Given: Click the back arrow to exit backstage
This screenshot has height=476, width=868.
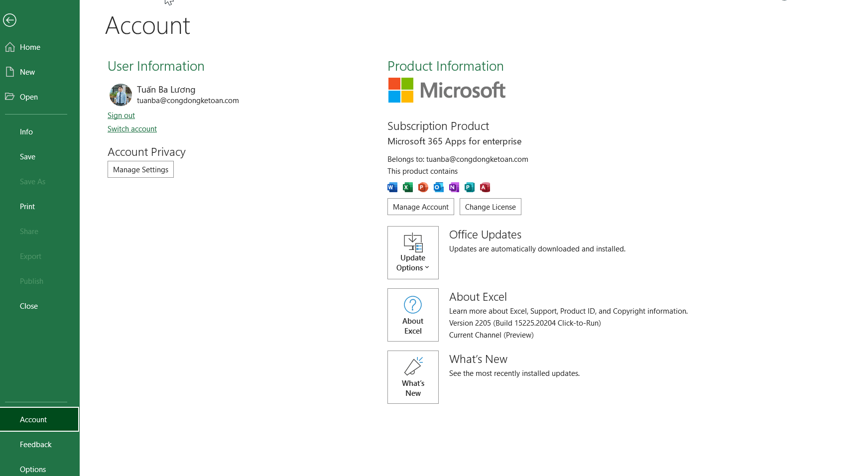Looking at the screenshot, I should pos(9,20).
